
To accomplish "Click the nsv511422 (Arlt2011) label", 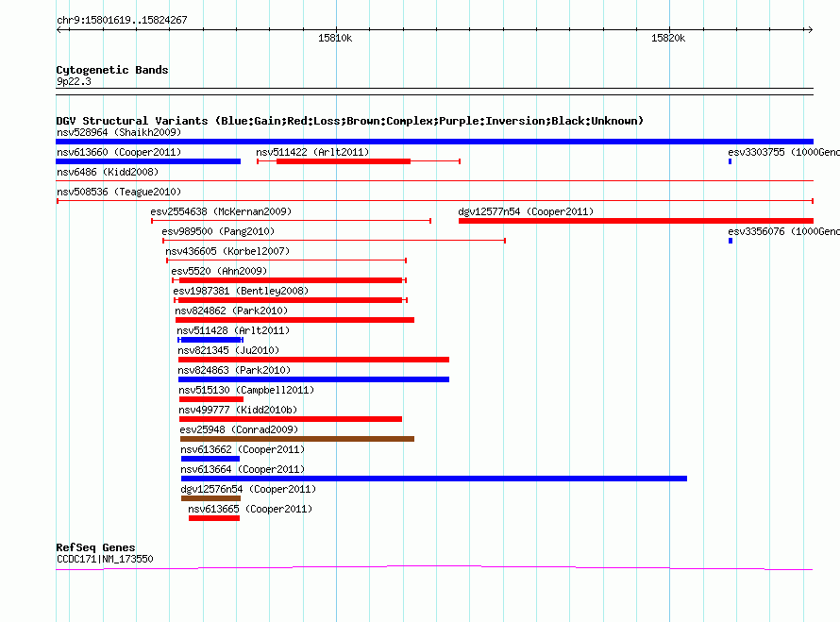I will (x=312, y=152).
